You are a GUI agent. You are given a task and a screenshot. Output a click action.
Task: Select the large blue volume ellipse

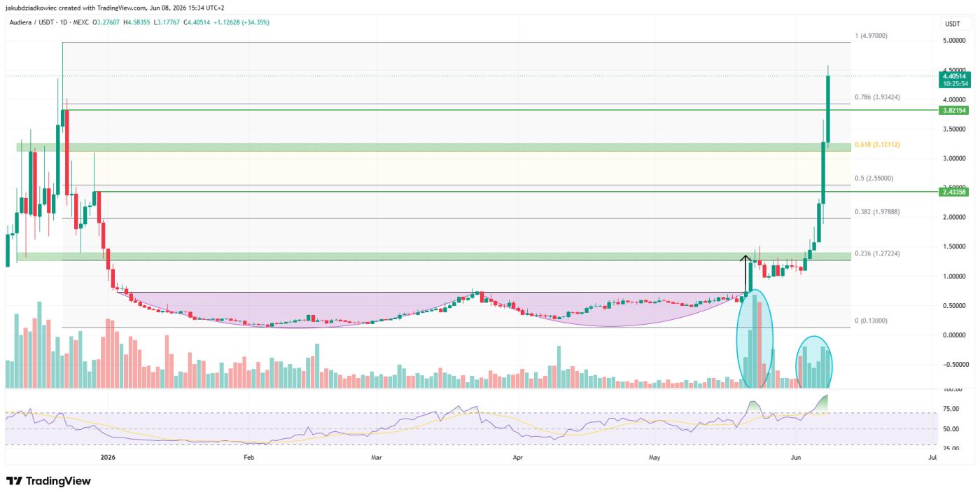click(755, 339)
